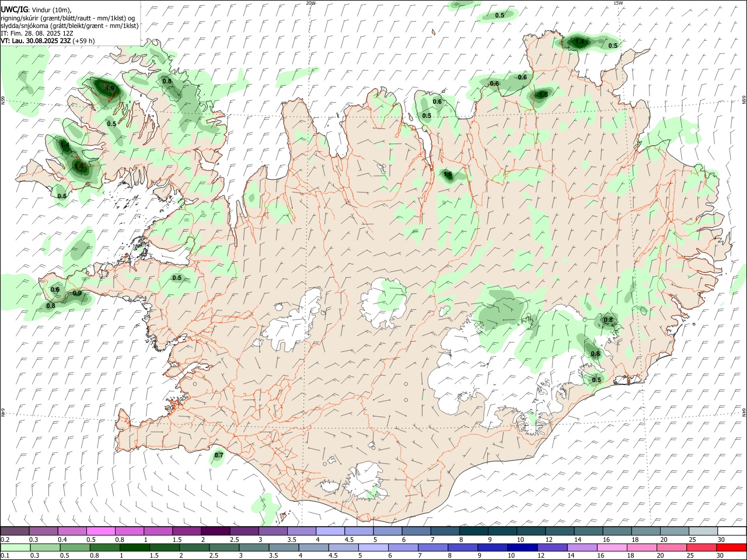Pick the light pink 16 swatch, lower legend row
747x560 pixels.
[612, 547]
